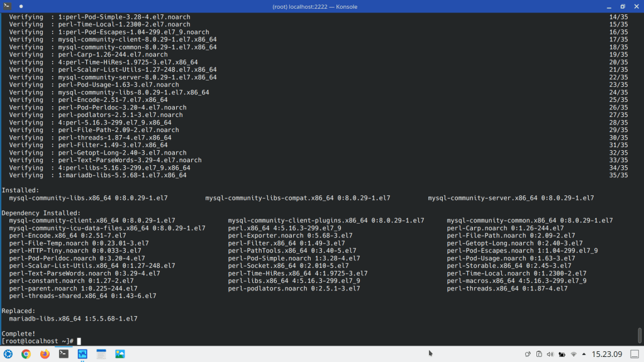644x362 pixels.
Task: Open the KDE application launcher
Action: (8, 354)
